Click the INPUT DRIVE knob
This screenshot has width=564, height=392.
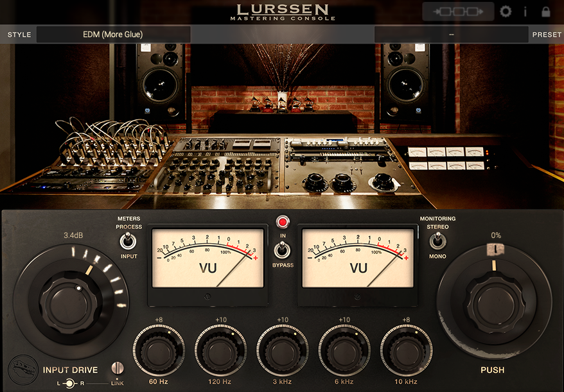71,302
